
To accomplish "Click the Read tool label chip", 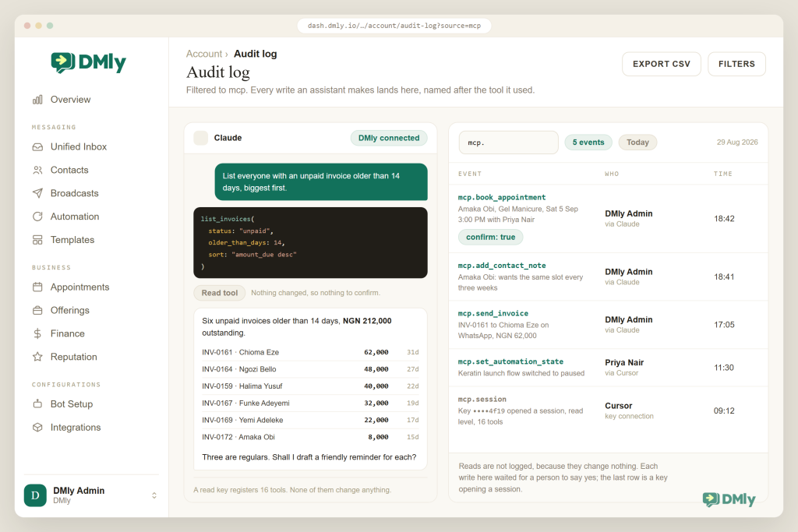I will (219, 293).
